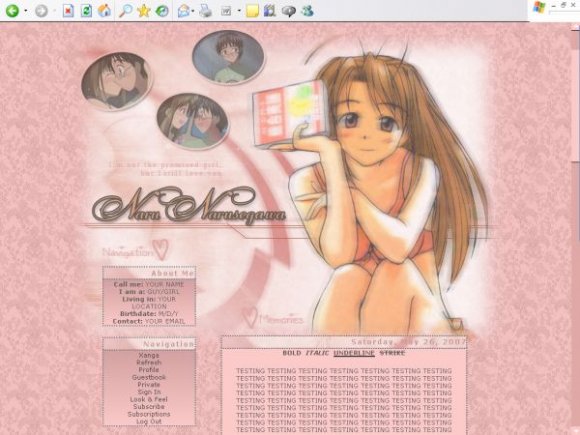Viewport: 580px width, 435px height.
Task: Click the underlined word 'UNDERLINE'
Action: 354,353
